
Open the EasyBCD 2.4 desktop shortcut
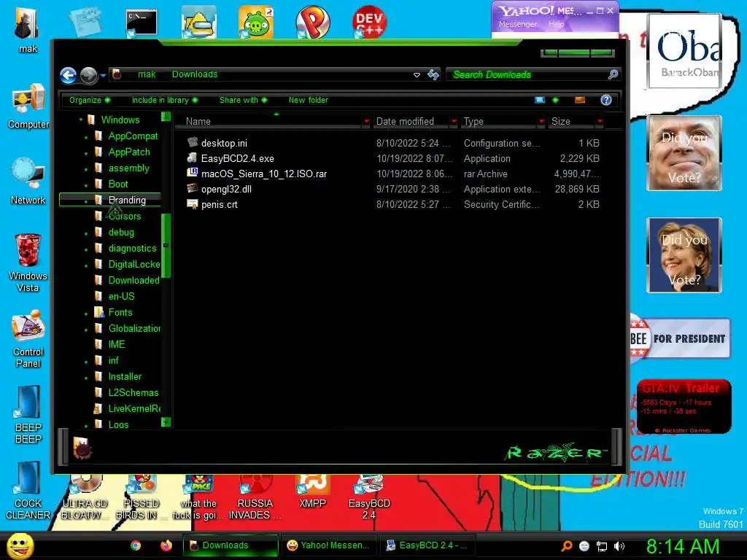click(x=369, y=497)
